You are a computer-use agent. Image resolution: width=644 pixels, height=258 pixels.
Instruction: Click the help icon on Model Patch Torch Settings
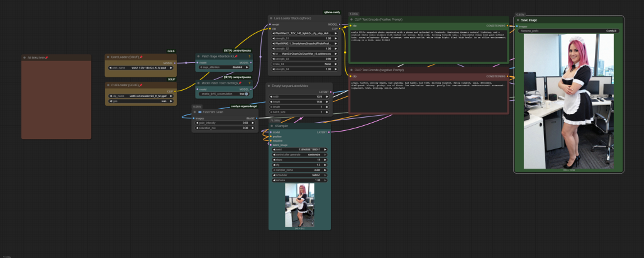click(x=249, y=82)
